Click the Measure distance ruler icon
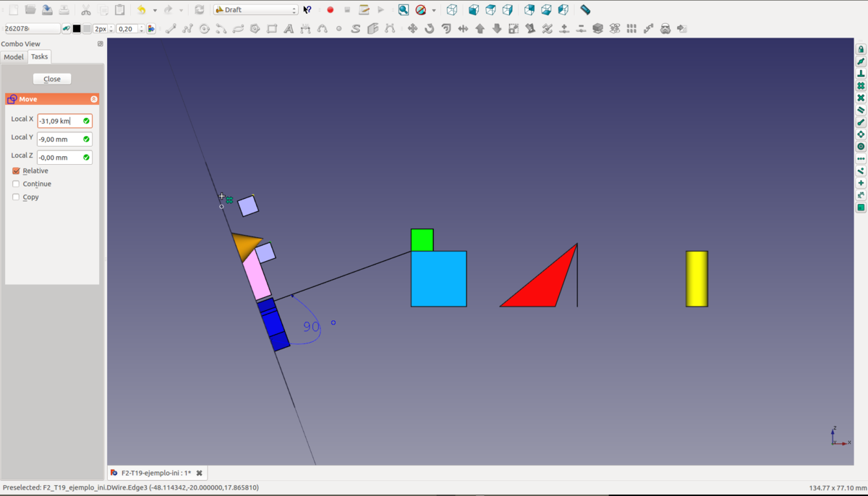This screenshot has width=868, height=496. tap(585, 10)
